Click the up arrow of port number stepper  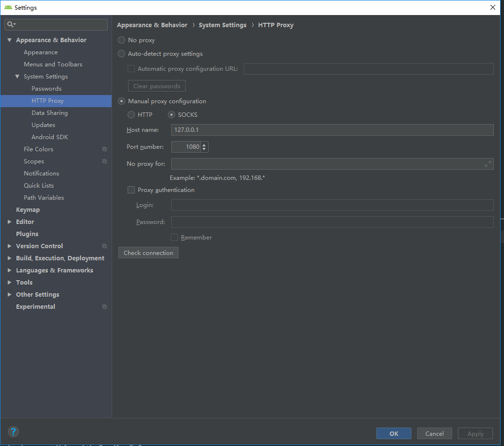[x=204, y=144]
